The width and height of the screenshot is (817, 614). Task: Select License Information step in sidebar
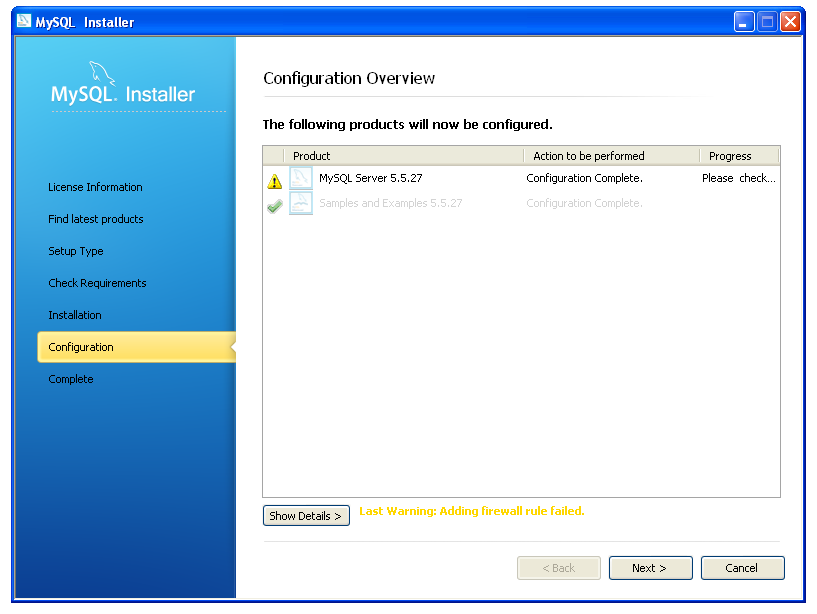[x=95, y=187]
